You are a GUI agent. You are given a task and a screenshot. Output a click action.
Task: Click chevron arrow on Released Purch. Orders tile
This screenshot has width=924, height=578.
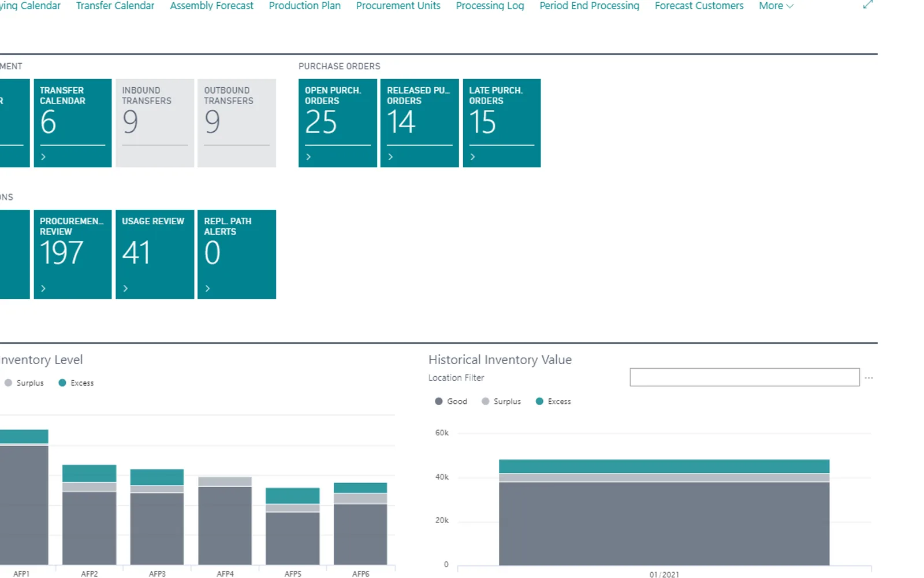[x=390, y=157]
